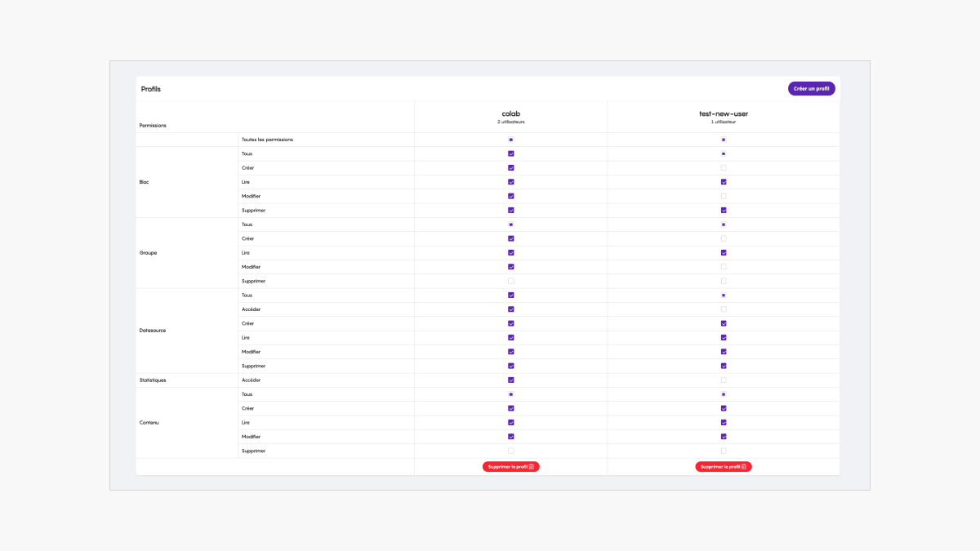Disable Datasource Supprimer for test-new-user
This screenshot has height=551, width=980.
point(724,366)
